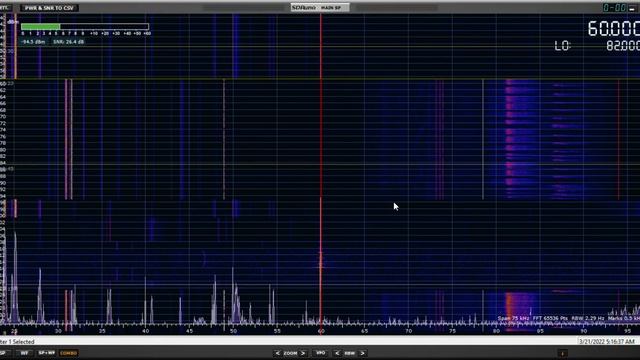Viewport: 640px width, 360px height.
Task: Select the COMBO display mode
Action: (69, 353)
